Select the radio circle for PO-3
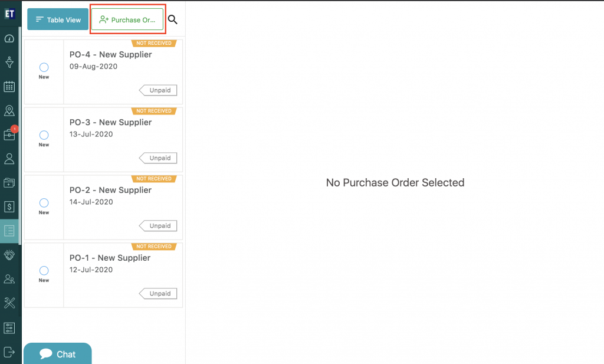 pyautogui.click(x=44, y=135)
